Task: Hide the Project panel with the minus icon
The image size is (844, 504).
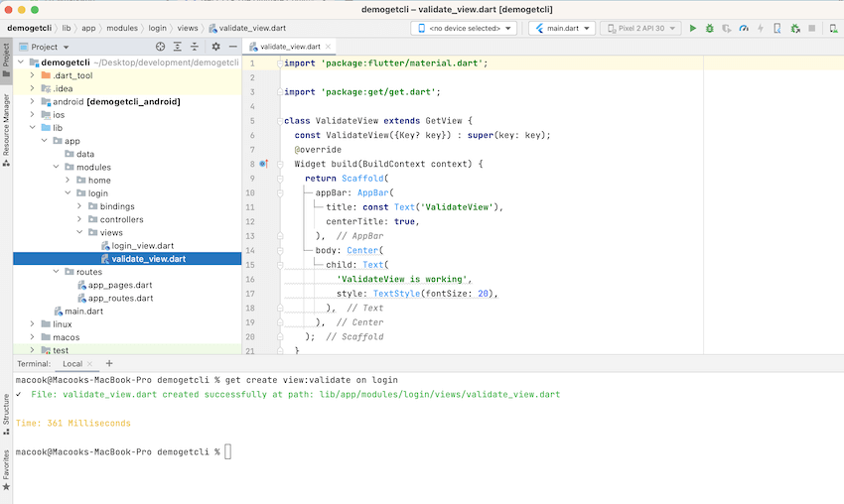Action: tap(232, 47)
